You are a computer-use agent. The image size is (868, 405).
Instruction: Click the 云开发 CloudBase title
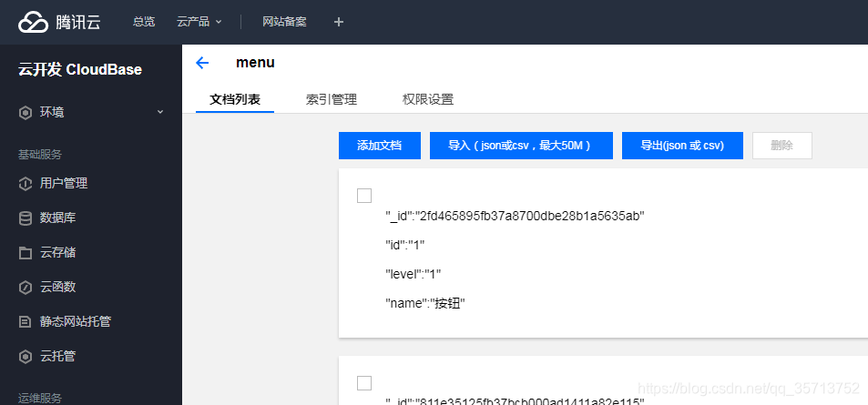80,70
